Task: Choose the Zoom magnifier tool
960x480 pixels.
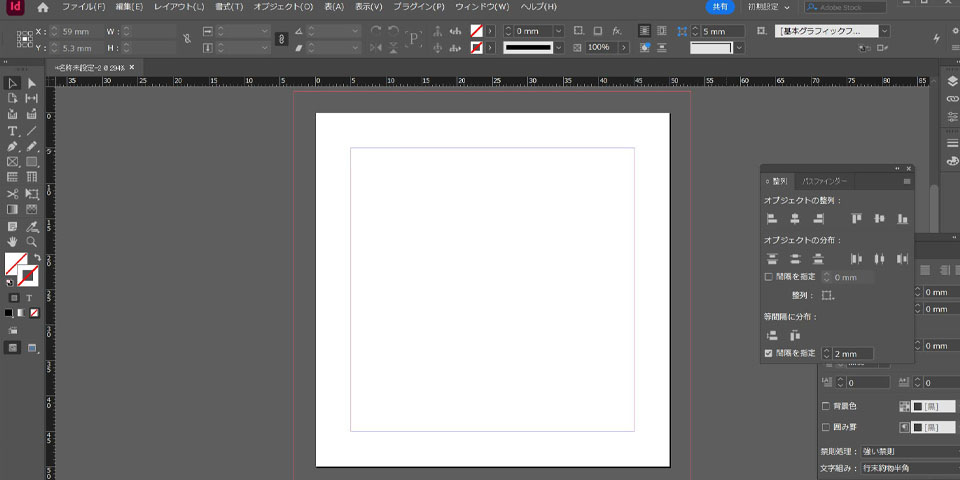Action: pos(32,241)
